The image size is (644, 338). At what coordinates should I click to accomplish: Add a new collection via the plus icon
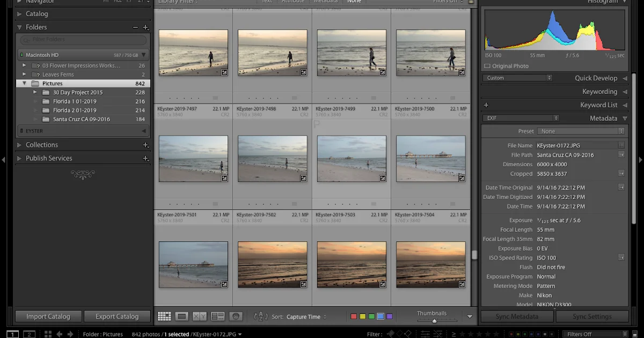point(145,144)
